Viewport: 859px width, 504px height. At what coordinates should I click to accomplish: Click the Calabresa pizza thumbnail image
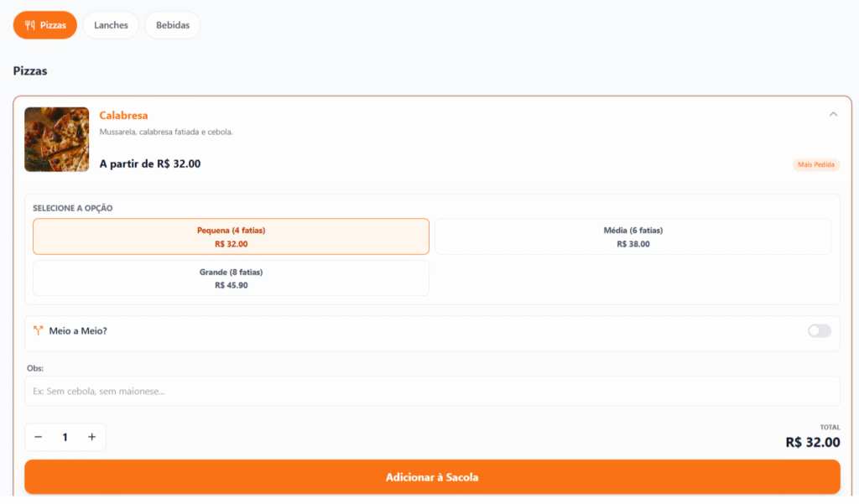[x=57, y=139]
